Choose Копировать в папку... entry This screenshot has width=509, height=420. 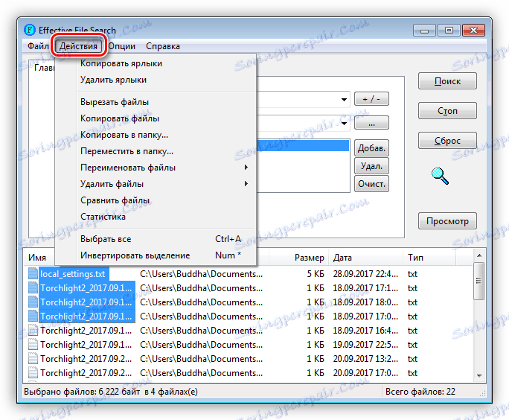point(156,135)
